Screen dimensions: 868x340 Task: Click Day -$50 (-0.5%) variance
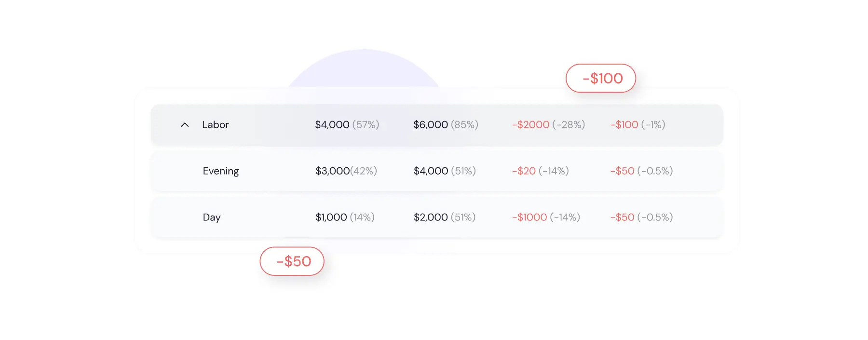[x=642, y=218]
